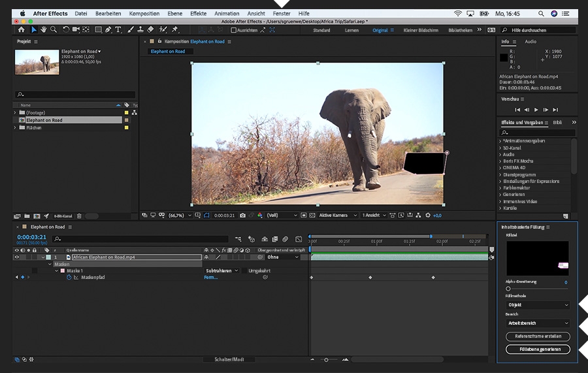Viewport: 588px width, 373px height.
Task: Enable the Ausrichten checkbox
Action: click(x=233, y=30)
